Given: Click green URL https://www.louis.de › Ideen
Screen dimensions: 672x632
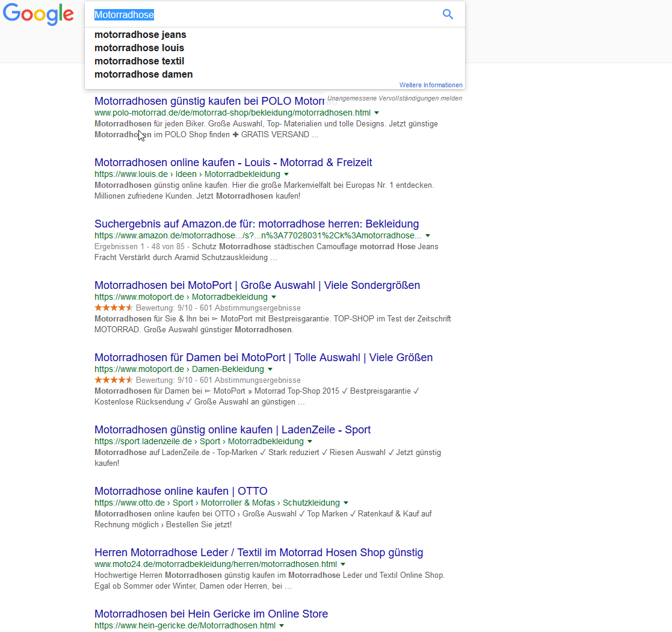Looking at the screenshot, I should [x=187, y=174].
